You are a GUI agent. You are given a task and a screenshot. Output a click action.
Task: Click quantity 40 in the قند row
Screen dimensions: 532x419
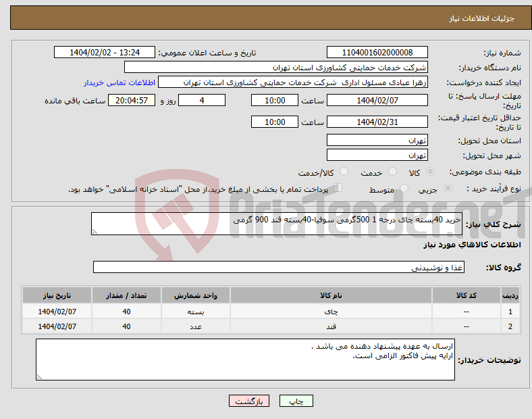pyautogui.click(x=126, y=326)
